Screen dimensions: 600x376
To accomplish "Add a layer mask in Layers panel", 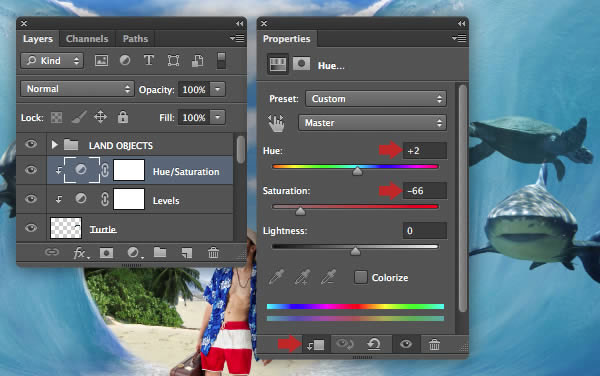I will click(106, 253).
